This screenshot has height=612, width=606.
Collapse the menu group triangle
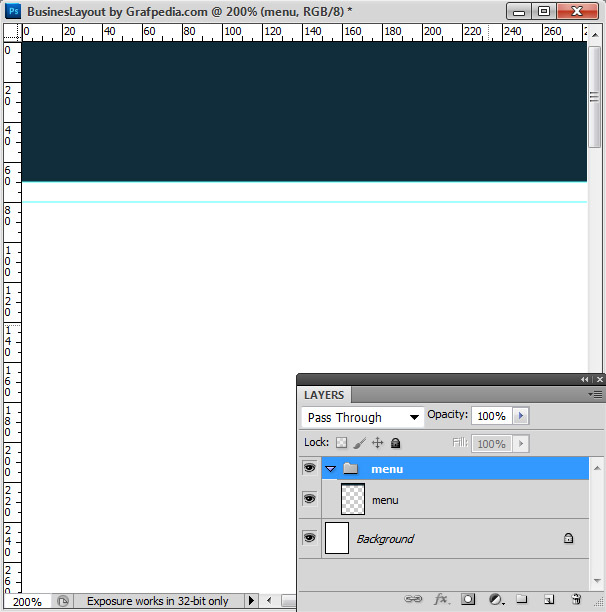point(331,469)
